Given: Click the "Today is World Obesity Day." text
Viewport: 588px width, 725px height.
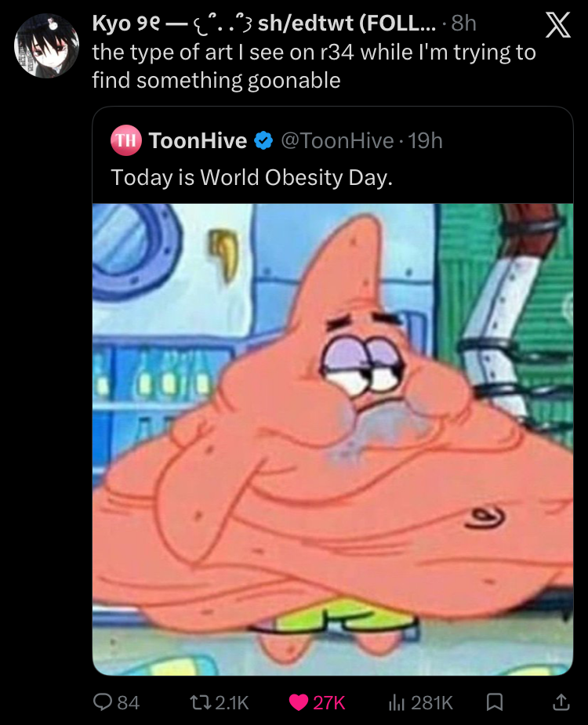Looking at the screenshot, I should coord(252,177).
